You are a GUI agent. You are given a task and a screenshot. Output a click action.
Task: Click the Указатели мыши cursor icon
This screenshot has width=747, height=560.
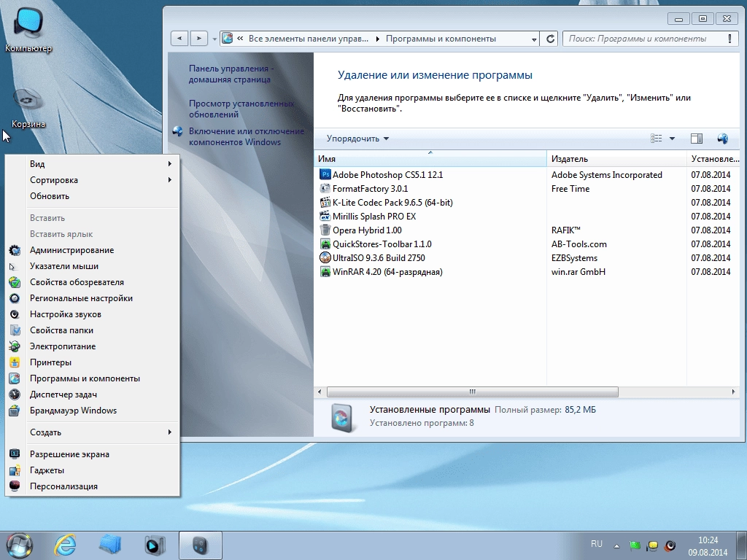13,267
